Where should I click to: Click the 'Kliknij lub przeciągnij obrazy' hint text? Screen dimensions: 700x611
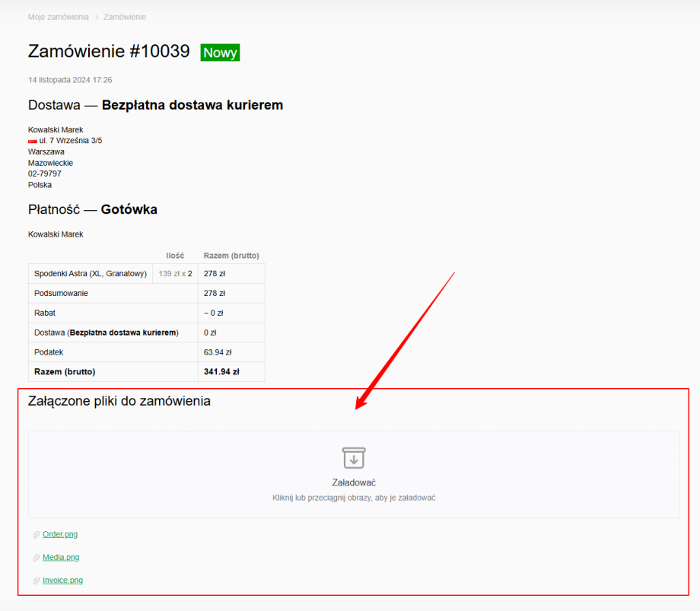pyautogui.click(x=354, y=498)
